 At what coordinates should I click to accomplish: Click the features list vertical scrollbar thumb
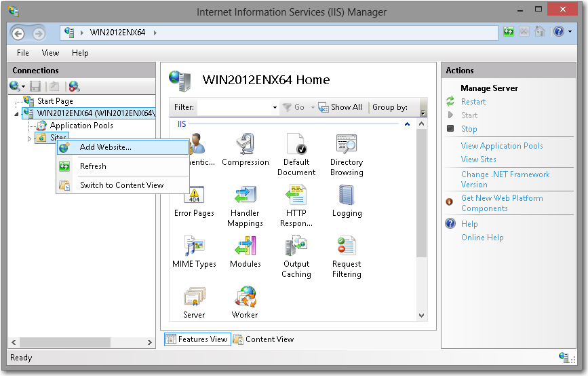tap(421, 193)
